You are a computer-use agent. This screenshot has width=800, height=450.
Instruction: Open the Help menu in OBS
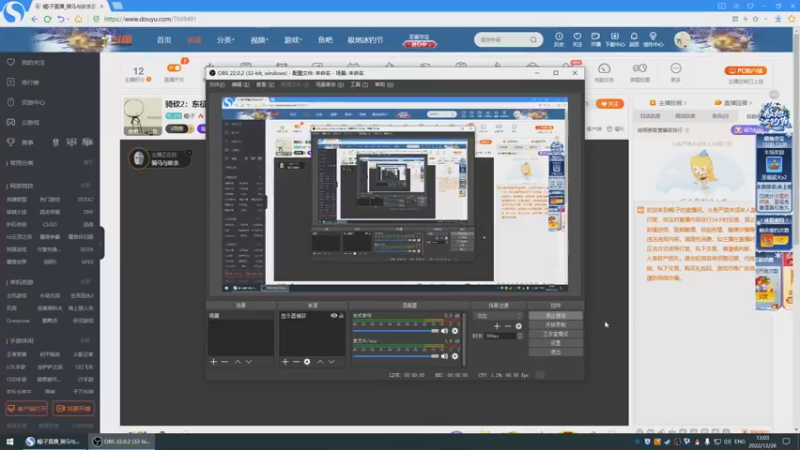384,84
